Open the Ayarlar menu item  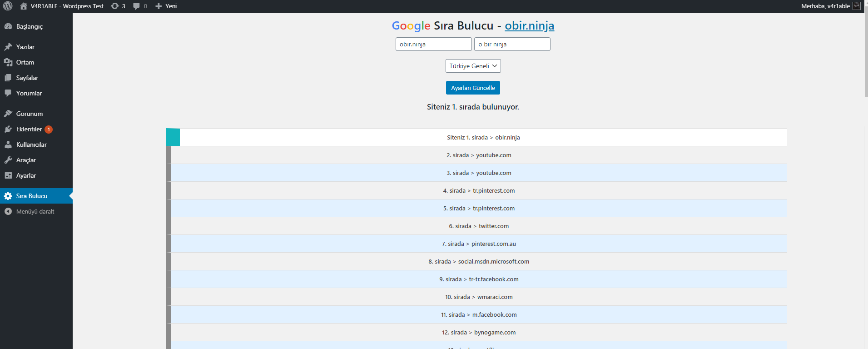(x=36, y=175)
